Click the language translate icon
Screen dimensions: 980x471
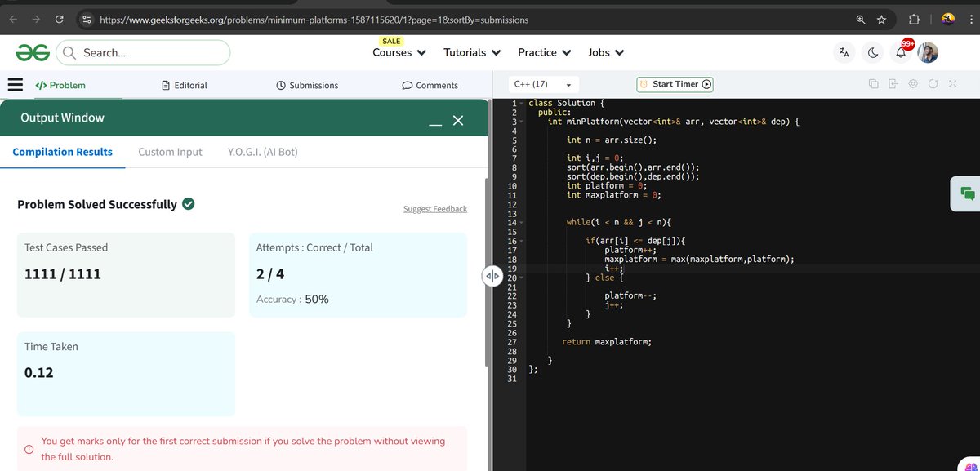[x=843, y=52]
